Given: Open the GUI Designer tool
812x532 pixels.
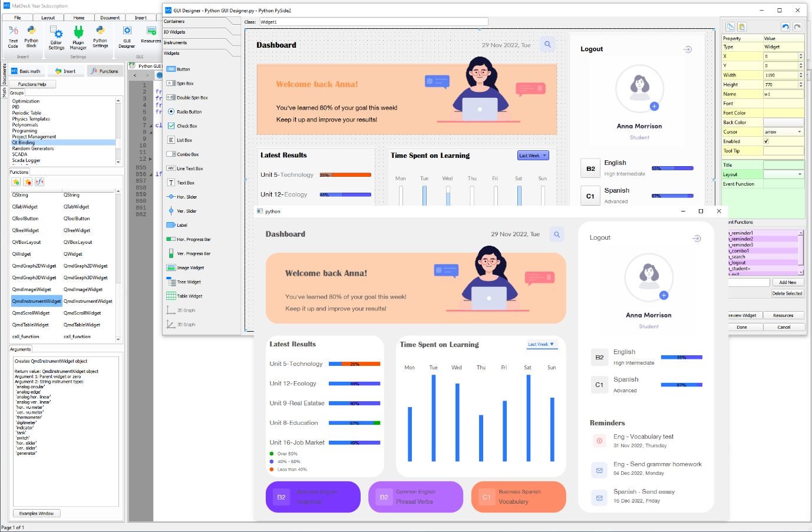Looking at the screenshot, I should pyautogui.click(x=127, y=37).
